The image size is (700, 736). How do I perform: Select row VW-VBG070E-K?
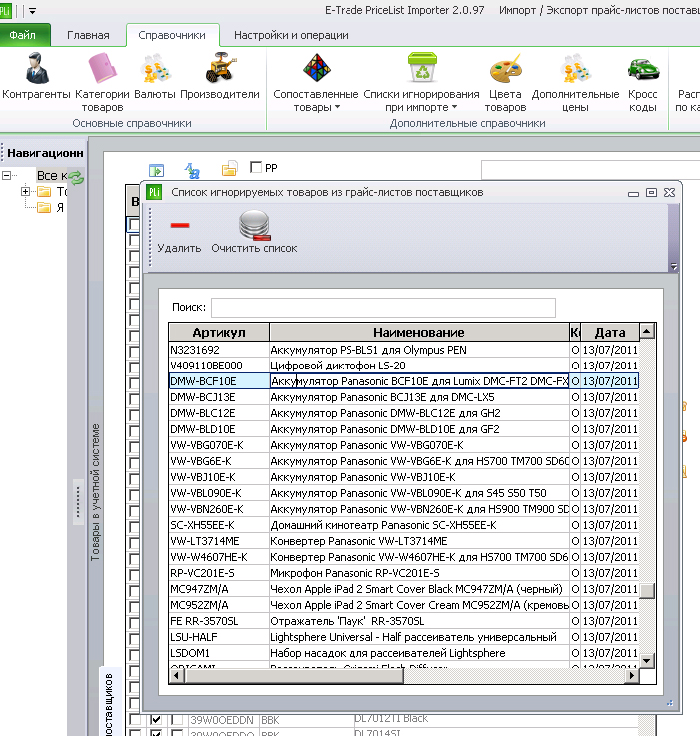(403, 445)
